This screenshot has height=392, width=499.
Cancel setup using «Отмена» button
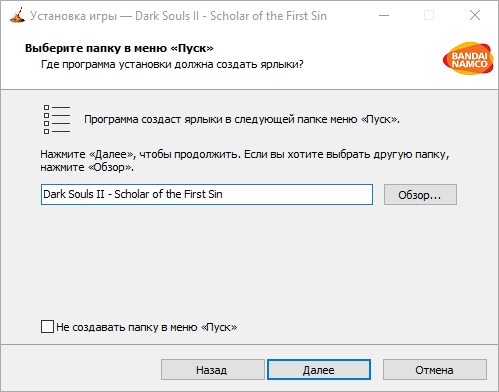435,370
